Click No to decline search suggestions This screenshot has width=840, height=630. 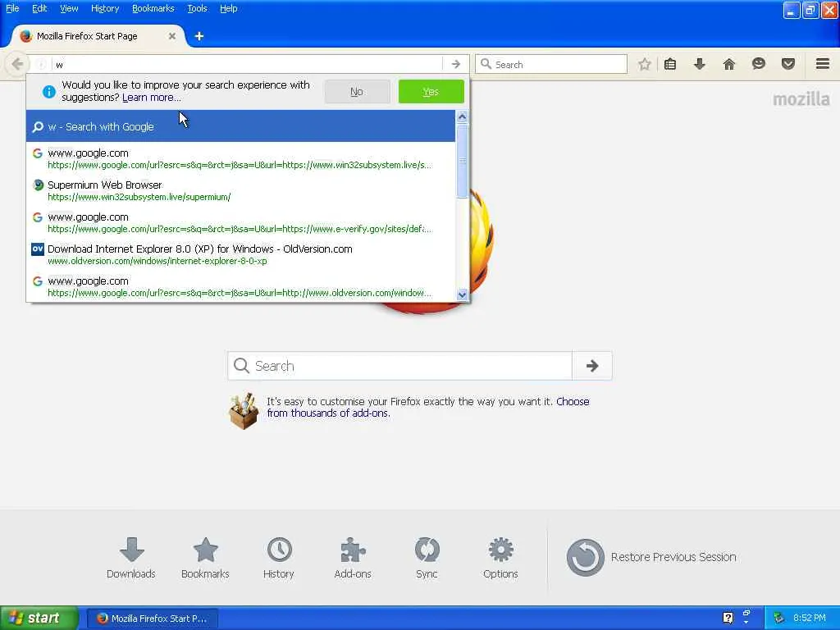357,92
